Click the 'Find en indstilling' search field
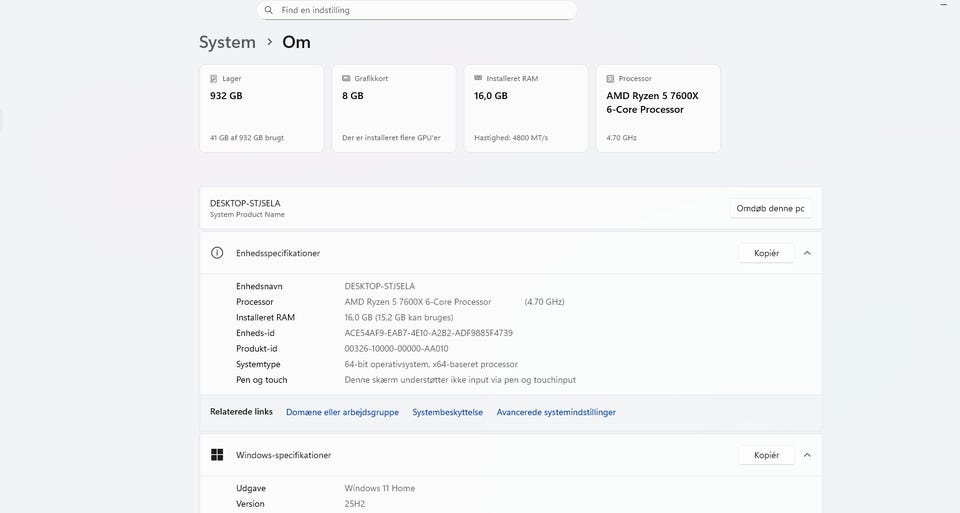 (x=420, y=10)
